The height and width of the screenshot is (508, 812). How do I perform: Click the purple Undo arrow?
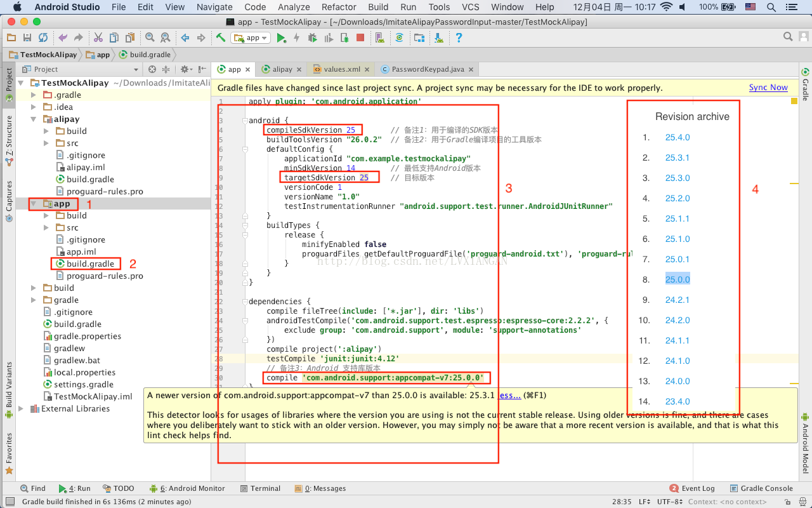click(62, 38)
